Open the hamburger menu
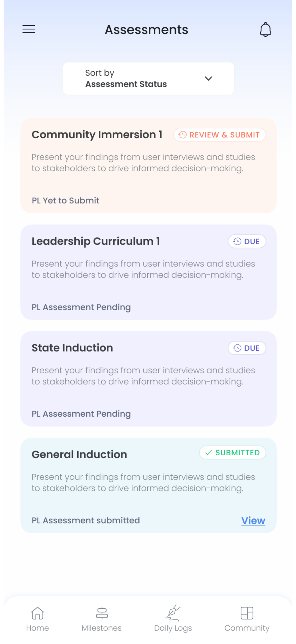This screenshot has width=296, height=644. coord(29,29)
